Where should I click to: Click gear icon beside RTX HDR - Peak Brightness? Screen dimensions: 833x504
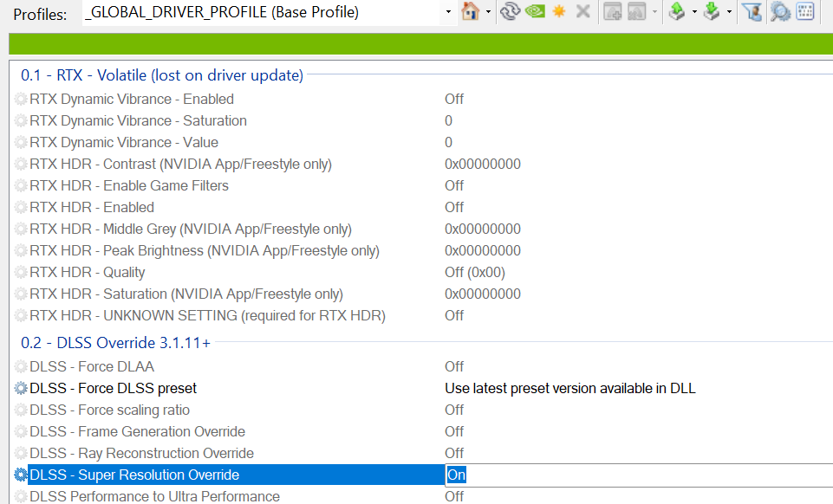21,251
